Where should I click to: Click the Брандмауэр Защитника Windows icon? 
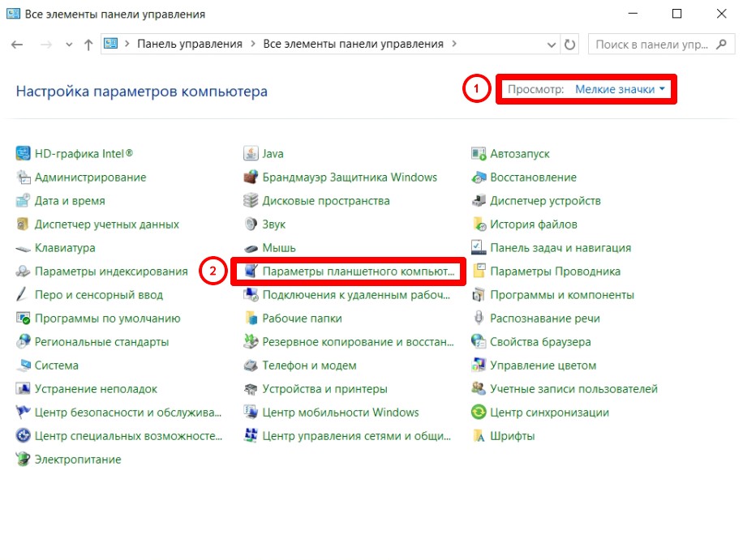251,177
